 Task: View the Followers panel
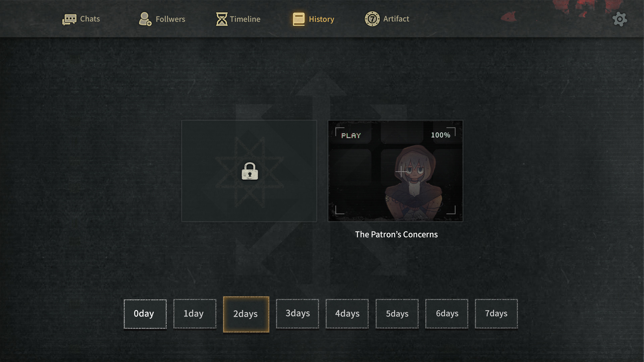pos(162,18)
